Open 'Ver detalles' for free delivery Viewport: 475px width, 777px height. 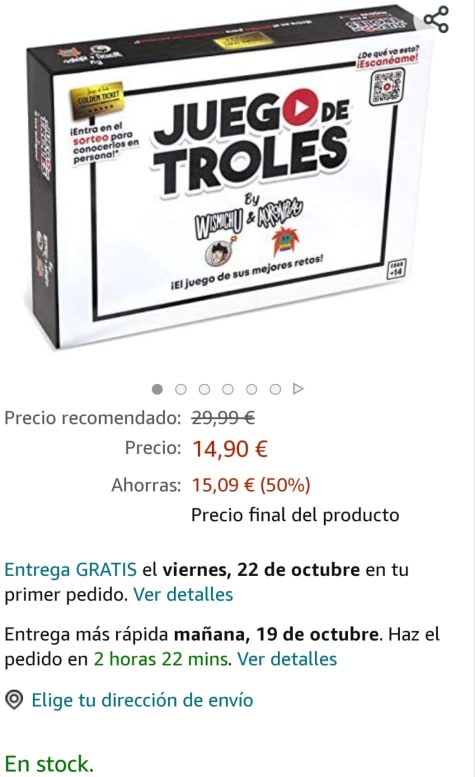(x=183, y=594)
